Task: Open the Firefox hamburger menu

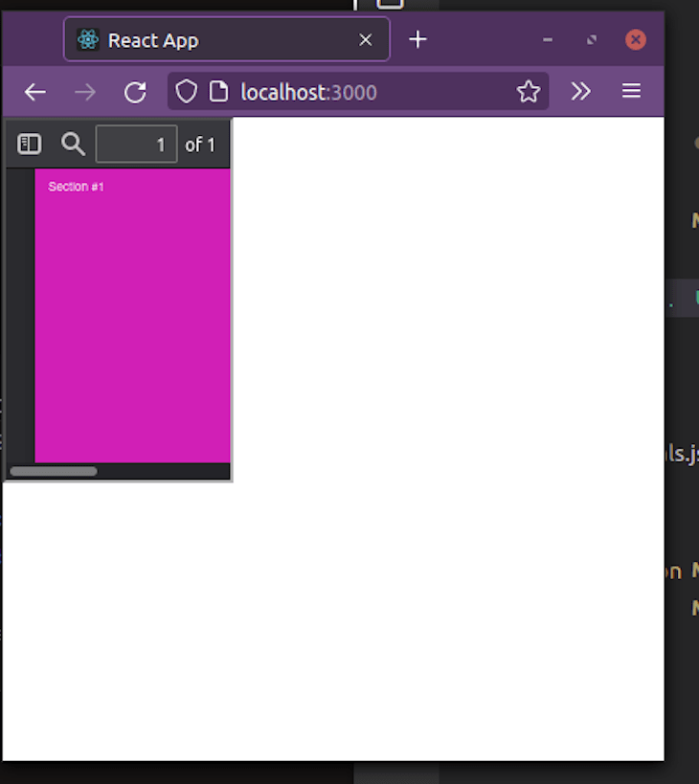Action: point(631,91)
